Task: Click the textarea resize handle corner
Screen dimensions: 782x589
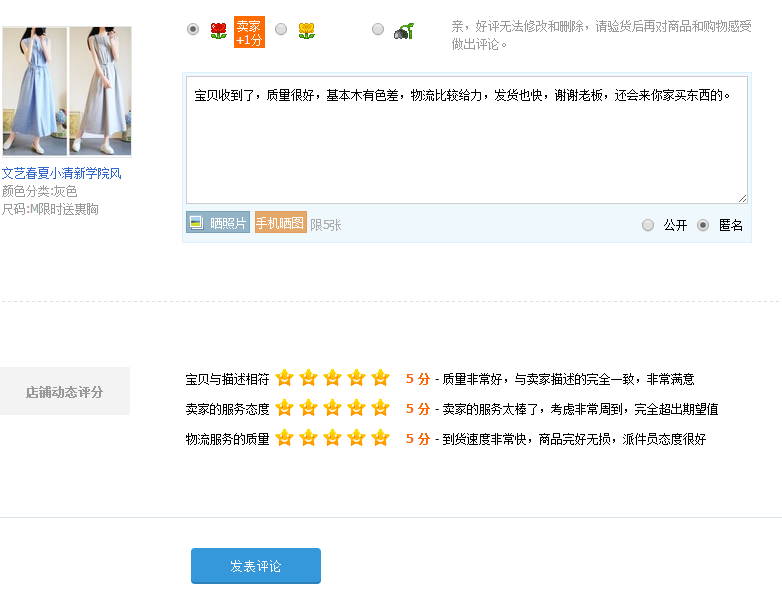Action: 743,198
